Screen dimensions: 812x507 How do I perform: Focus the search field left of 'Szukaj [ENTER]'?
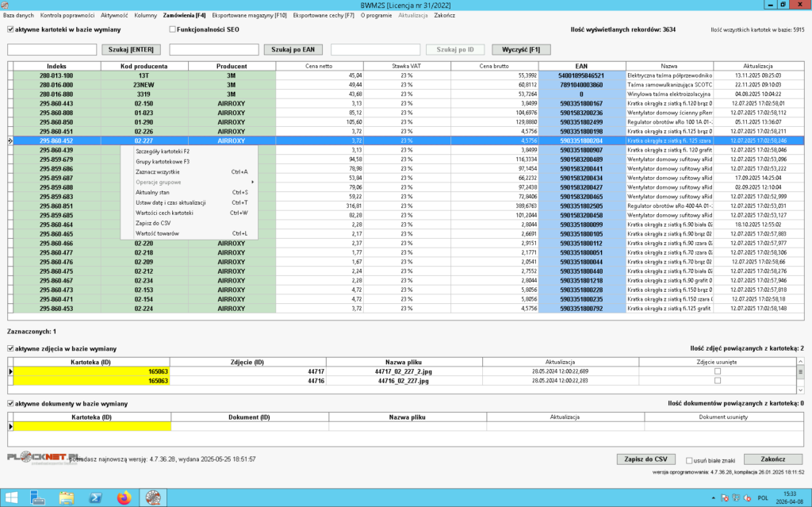pos(53,49)
